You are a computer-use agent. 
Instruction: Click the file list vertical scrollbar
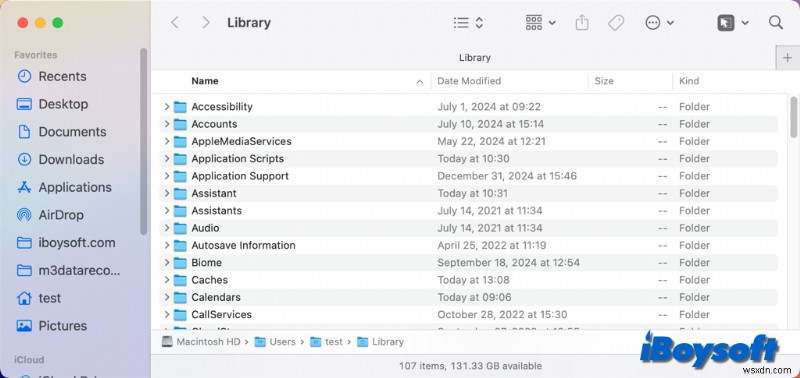tap(794, 116)
